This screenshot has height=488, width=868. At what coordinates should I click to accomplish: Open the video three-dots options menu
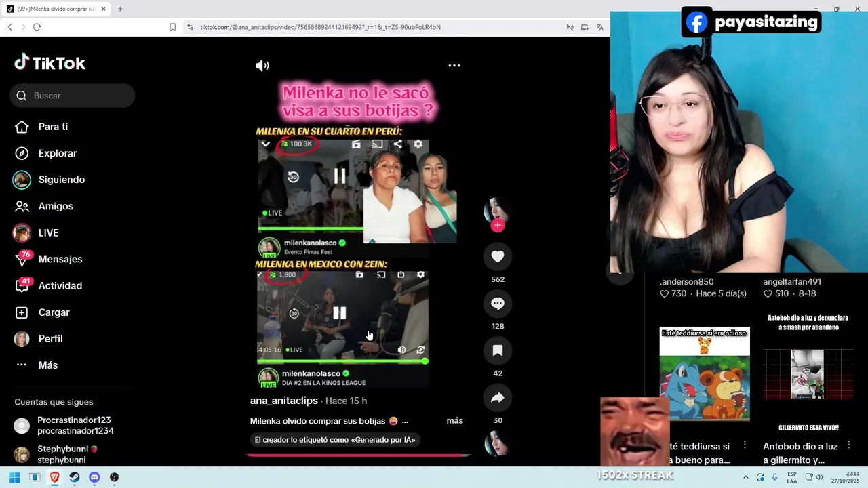(x=454, y=66)
